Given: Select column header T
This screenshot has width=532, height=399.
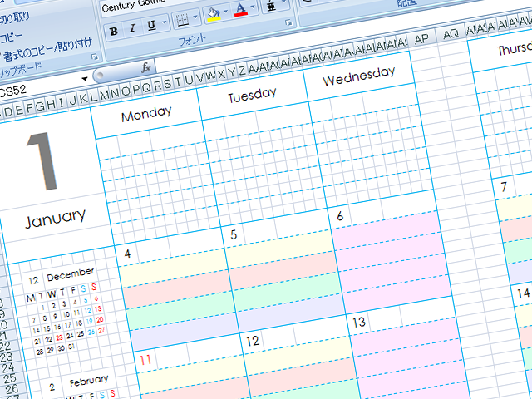Looking at the screenshot, I should pos(178,82).
